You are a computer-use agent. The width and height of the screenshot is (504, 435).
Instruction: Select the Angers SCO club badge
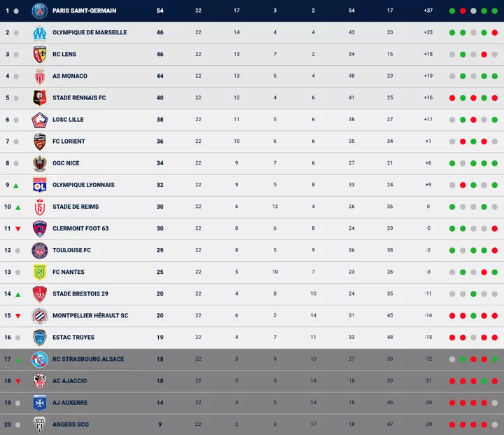[x=39, y=424]
